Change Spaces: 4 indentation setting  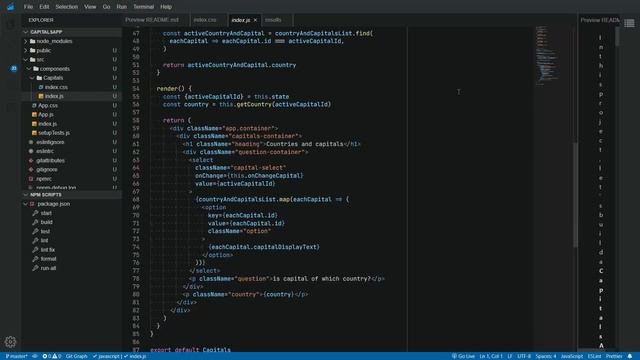click(546, 356)
